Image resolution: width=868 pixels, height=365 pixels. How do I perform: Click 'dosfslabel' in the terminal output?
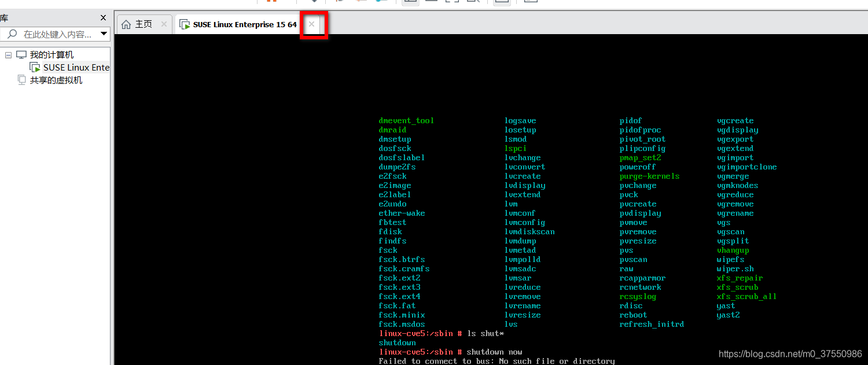pyautogui.click(x=402, y=158)
